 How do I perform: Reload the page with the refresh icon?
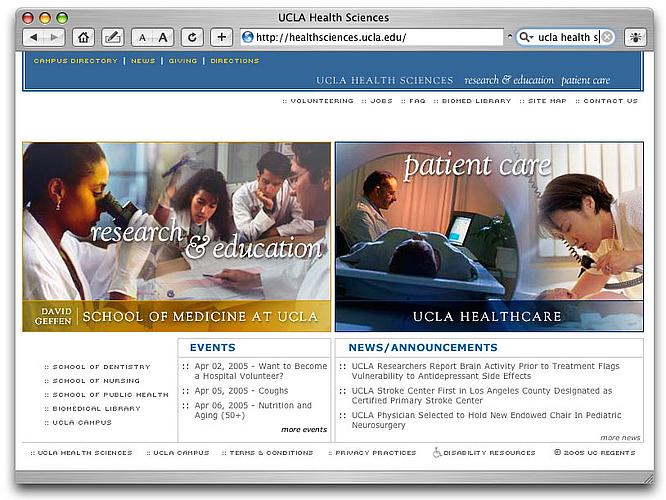click(192, 37)
